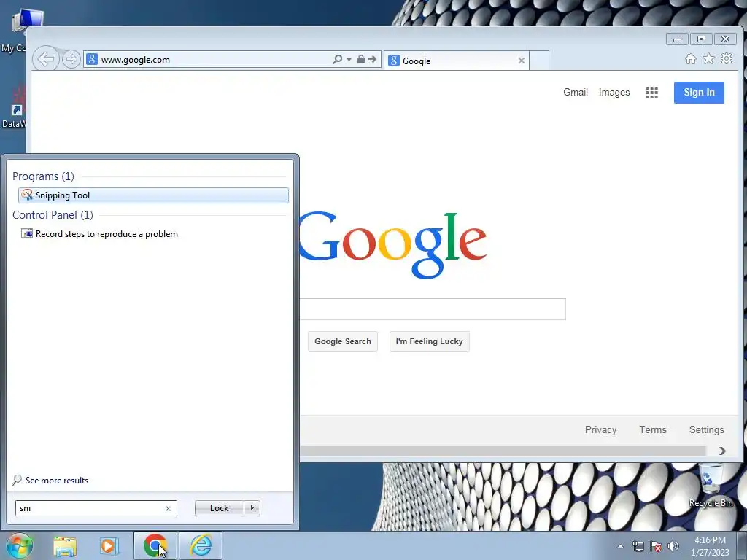747x560 pixels.
Task: Click Internet Explorer taskbar icon
Action: (201, 545)
